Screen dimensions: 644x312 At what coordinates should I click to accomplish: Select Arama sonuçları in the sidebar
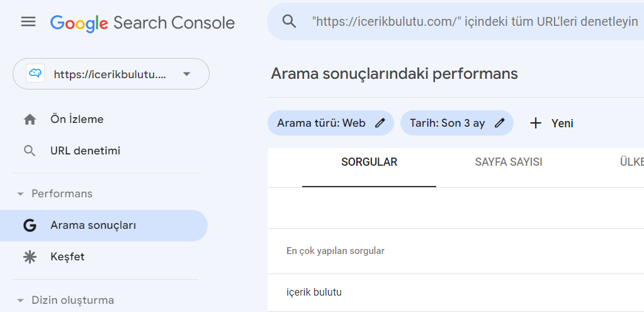pyautogui.click(x=104, y=226)
